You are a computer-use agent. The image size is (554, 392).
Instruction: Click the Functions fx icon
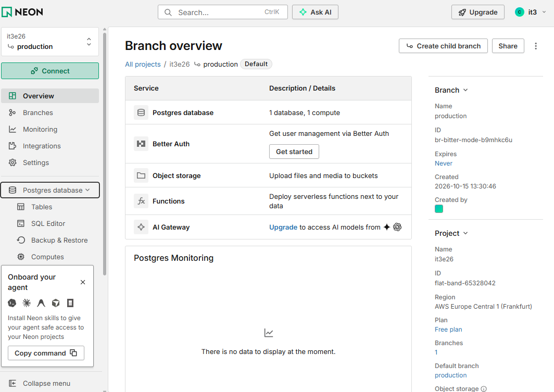click(141, 201)
